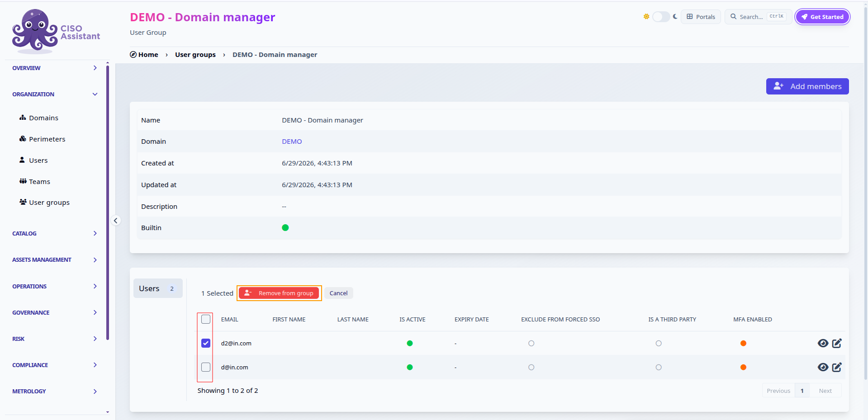This screenshot has height=420, width=868.
Task: Expand the Overview sidebar section
Action: [x=55, y=68]
